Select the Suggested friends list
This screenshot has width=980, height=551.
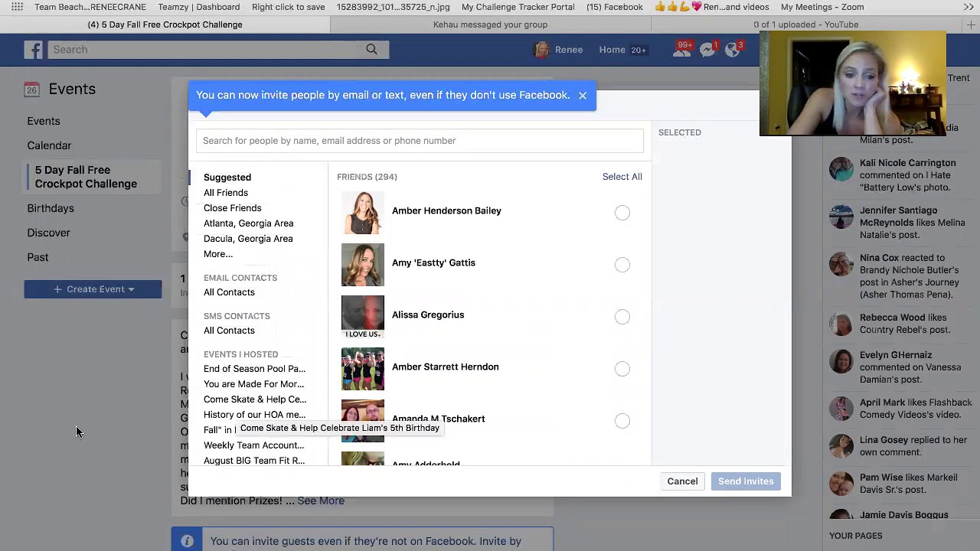coord(227,178)
